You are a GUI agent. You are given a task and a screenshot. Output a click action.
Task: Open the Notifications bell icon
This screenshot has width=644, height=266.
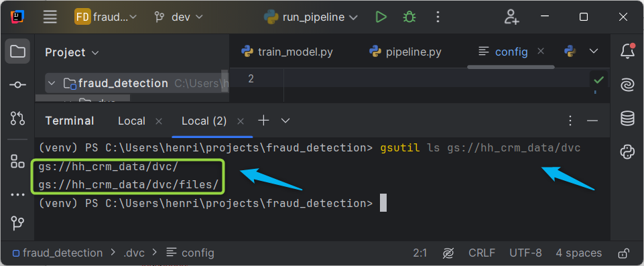[x=627, y=52]
